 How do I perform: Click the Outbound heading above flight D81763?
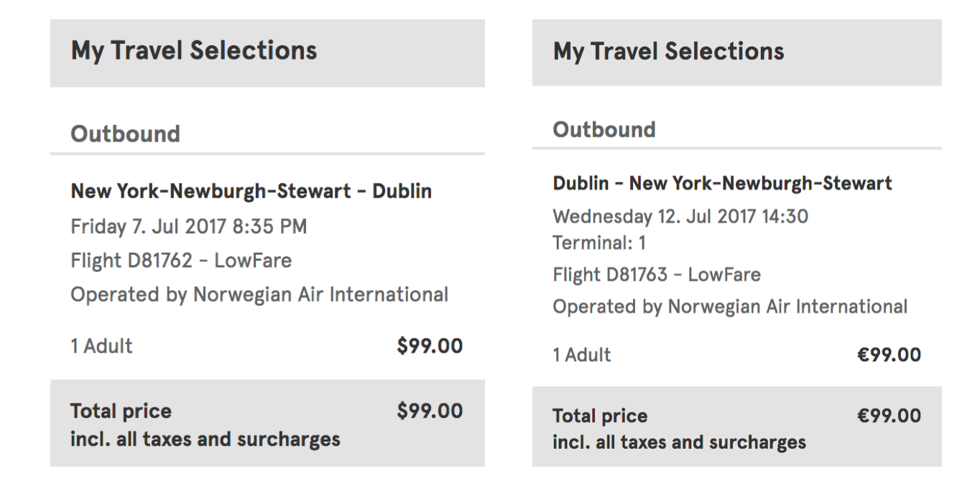[x=604, y=130]
